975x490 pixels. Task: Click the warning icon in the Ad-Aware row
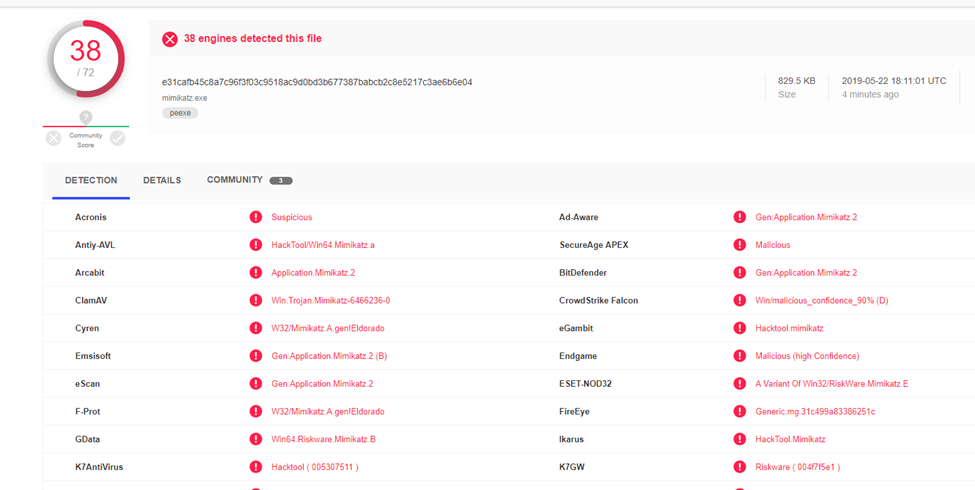[739, 217]
